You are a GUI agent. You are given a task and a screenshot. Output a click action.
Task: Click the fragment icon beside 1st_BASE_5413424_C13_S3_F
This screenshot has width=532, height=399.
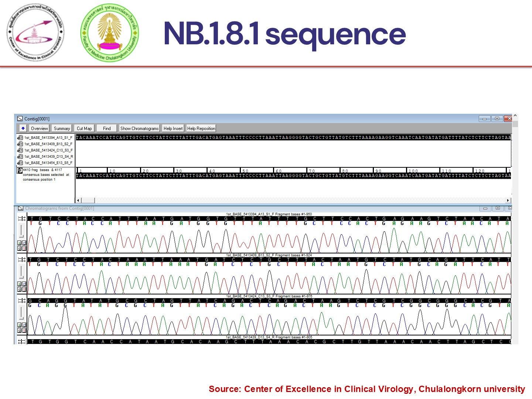tap(20, 150)
